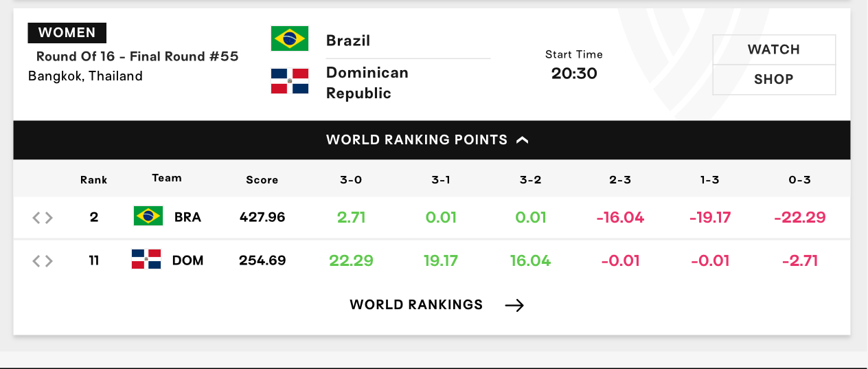
Task: Click the DOM flag in ranking table
Action: (x=146, y=260)
